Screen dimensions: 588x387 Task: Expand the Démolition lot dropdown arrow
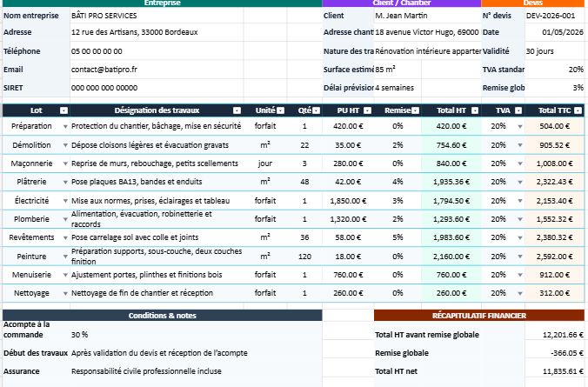pyautogui.click(x=65, y=145)
